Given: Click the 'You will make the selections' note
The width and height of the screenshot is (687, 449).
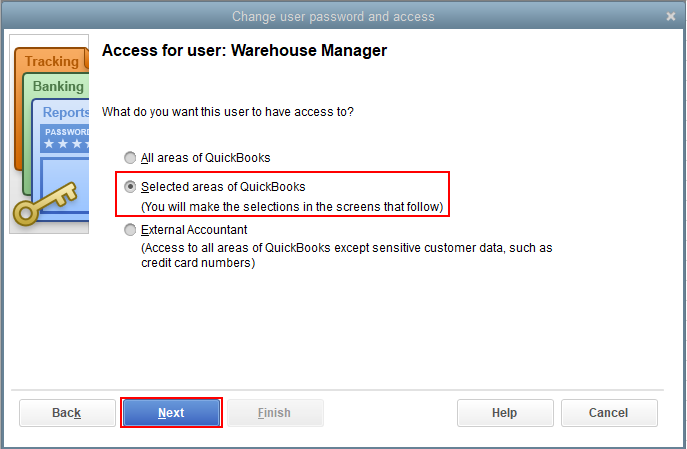Looking at the screenshot, I should (292, 207).
